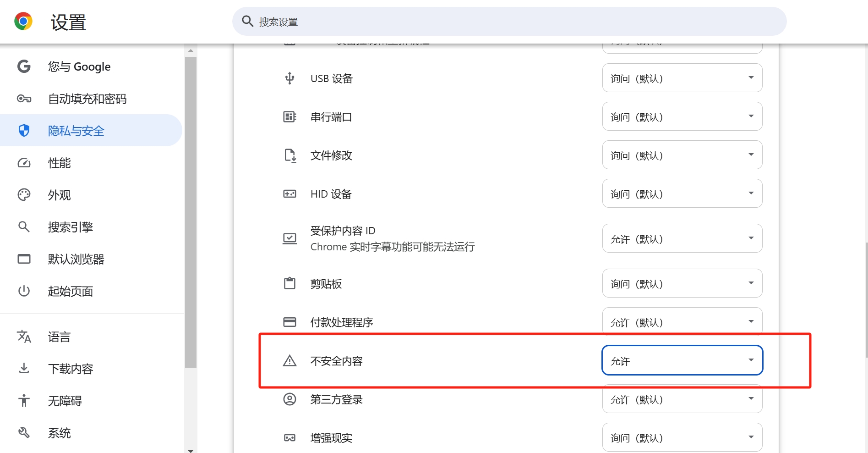Click the 不安全内容 warning triangle icon
Screen dimensions: 868x453
pyautogui.click(x=289, y=361)
